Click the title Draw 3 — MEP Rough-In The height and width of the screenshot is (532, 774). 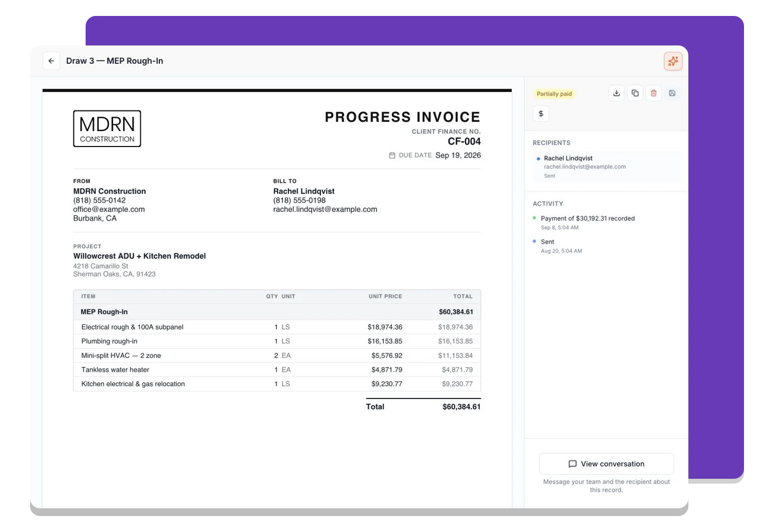pyautogui.click(x=115, y=61)
